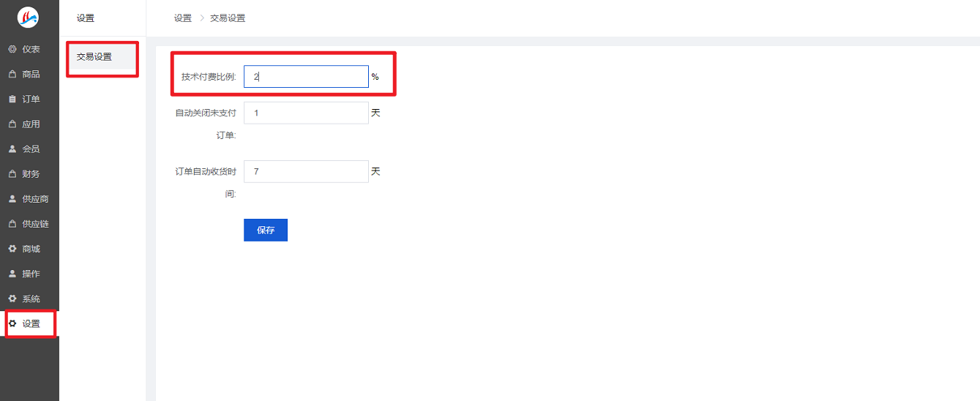The height and width of the screenshot is (401, 980).
Task: Open the 订单 clipboard icon
Action: point(12,99)
